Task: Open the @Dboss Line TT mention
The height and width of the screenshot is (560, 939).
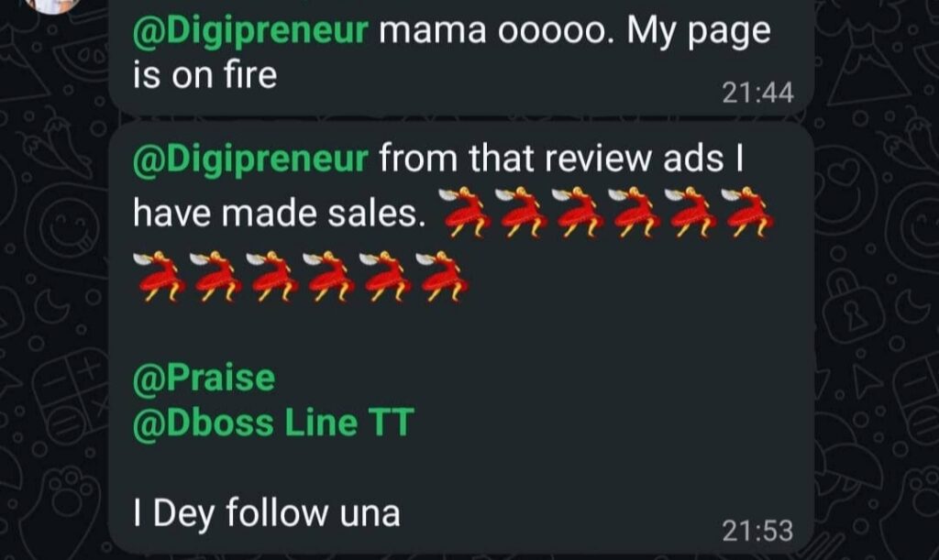Action: point(273,423)
